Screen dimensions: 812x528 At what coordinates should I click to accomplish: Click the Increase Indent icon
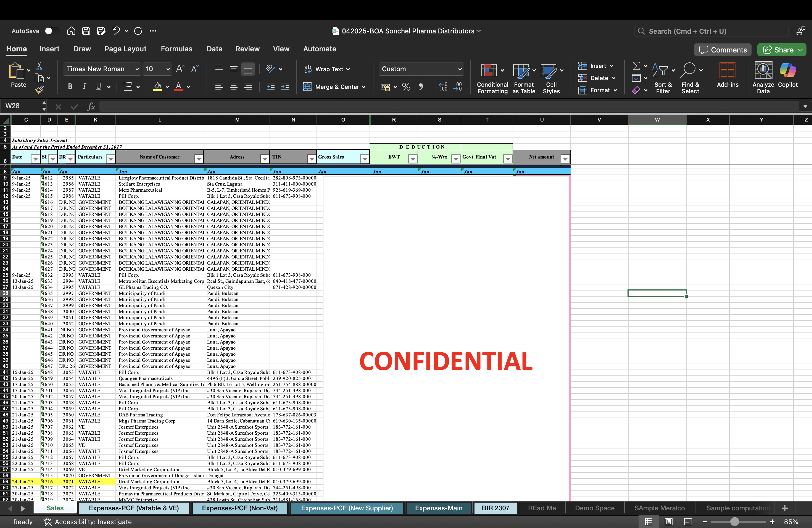click(x=285, y=87)
